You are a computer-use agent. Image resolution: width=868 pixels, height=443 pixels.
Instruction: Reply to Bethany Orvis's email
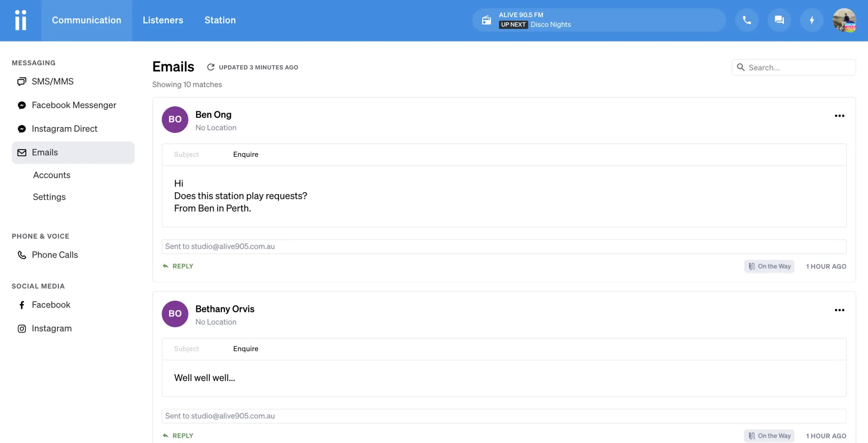[x=178, y=436]
